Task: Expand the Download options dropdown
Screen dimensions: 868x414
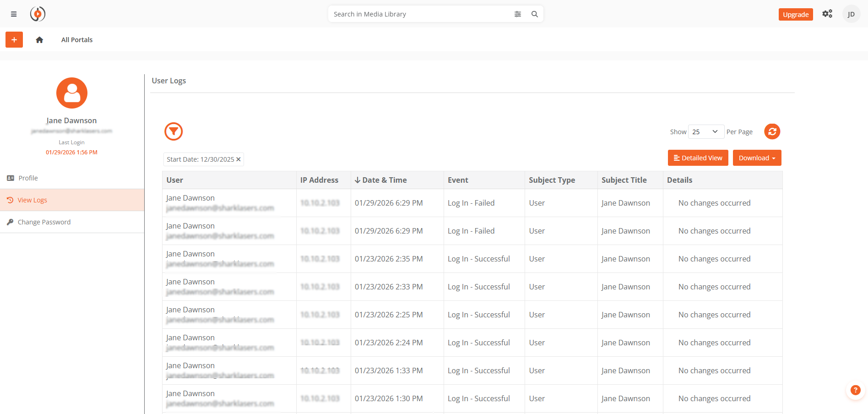Action: (x=757, y=158)
